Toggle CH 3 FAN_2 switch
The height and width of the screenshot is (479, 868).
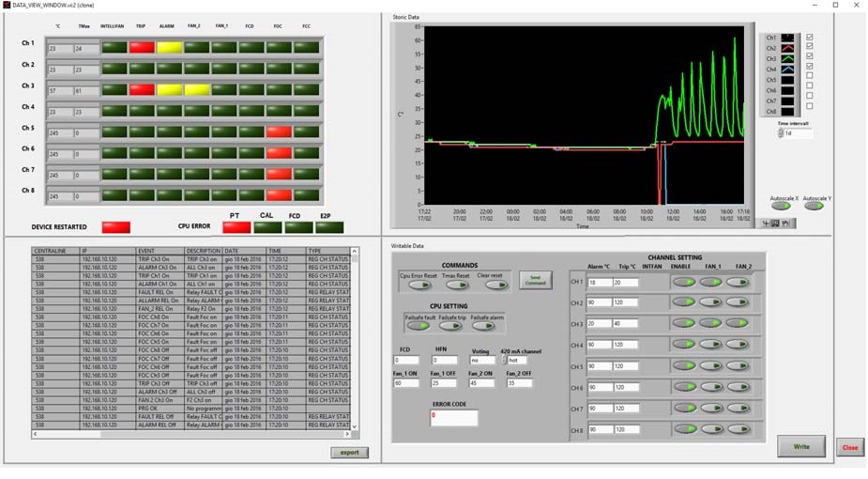point(738,323)
